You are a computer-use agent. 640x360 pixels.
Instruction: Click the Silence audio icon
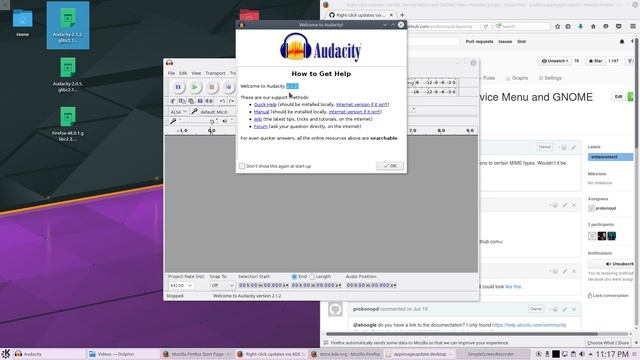pyautogui.click(x=209, y=101)
